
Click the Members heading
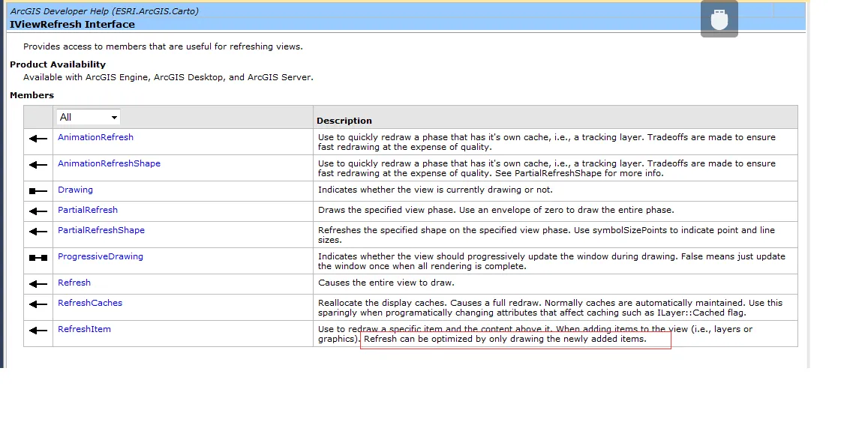32,95
